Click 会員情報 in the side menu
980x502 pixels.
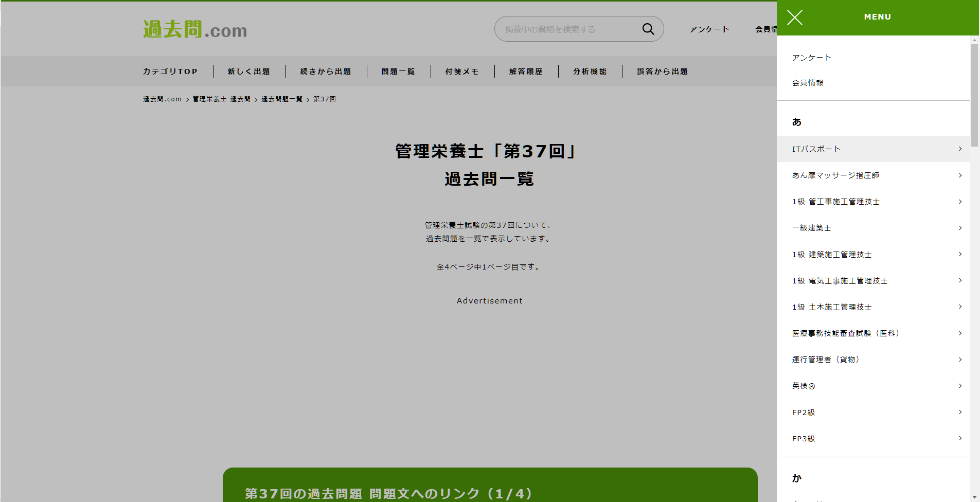[808, 83]
